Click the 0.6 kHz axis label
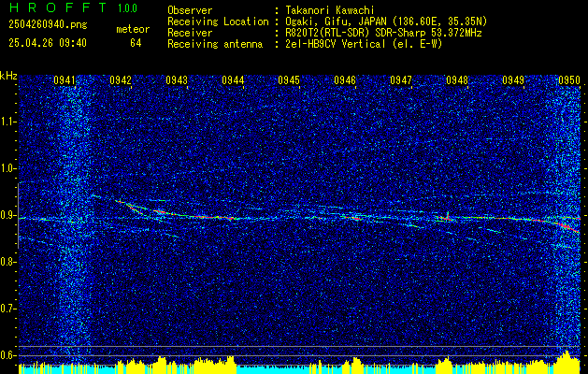588x374 pixels. click(8, 355)
